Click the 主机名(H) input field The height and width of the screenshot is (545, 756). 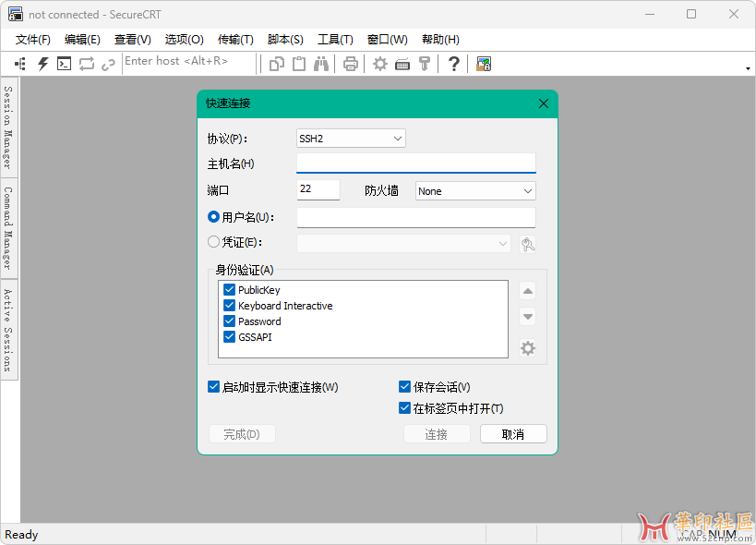click(x=416, y=163)
